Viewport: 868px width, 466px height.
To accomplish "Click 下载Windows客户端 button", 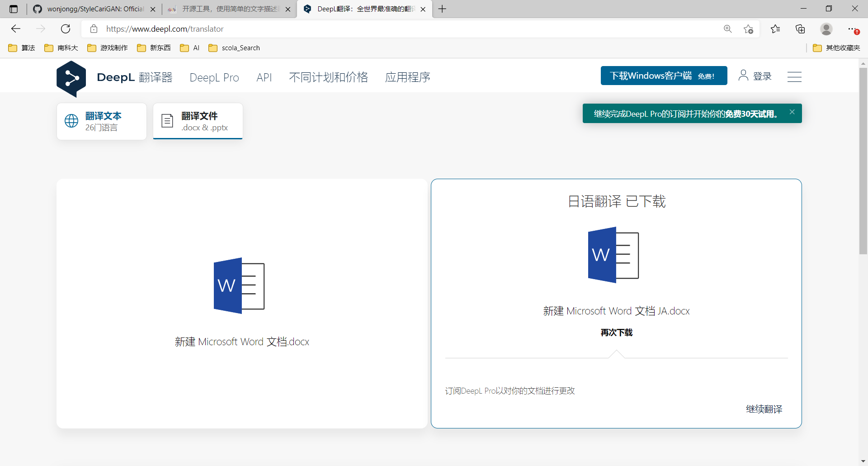I will [664, 76].
